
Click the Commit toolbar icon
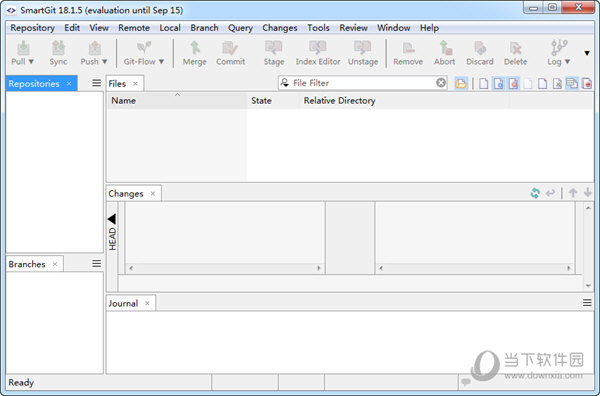click(230, 48)
